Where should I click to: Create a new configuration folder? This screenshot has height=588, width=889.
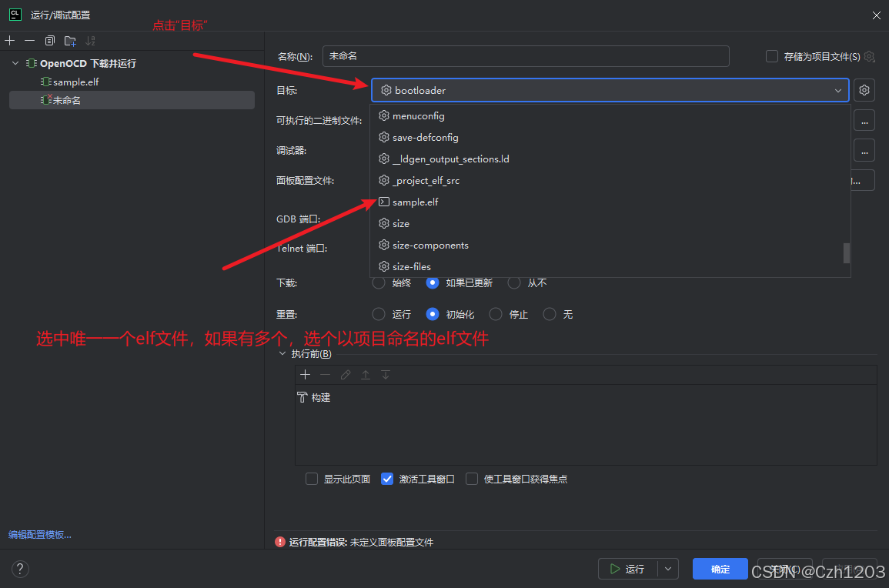(x=69, y=40)
